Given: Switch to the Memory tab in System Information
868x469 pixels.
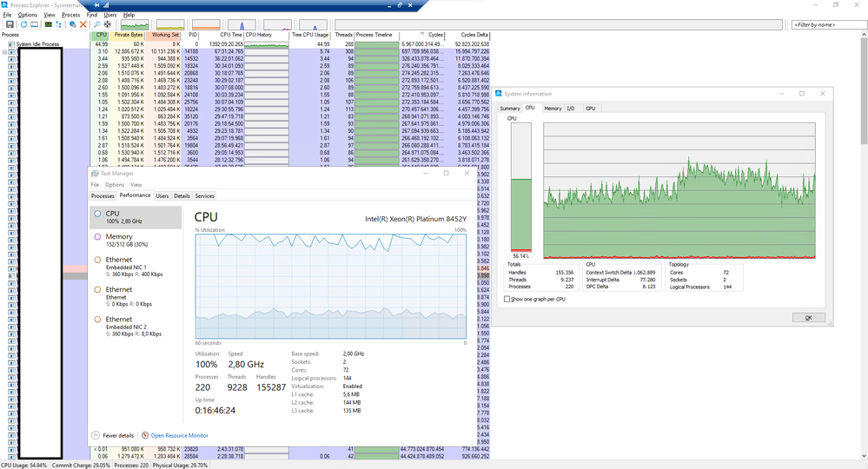Looking at the screenshot, I should coord(553,109).
